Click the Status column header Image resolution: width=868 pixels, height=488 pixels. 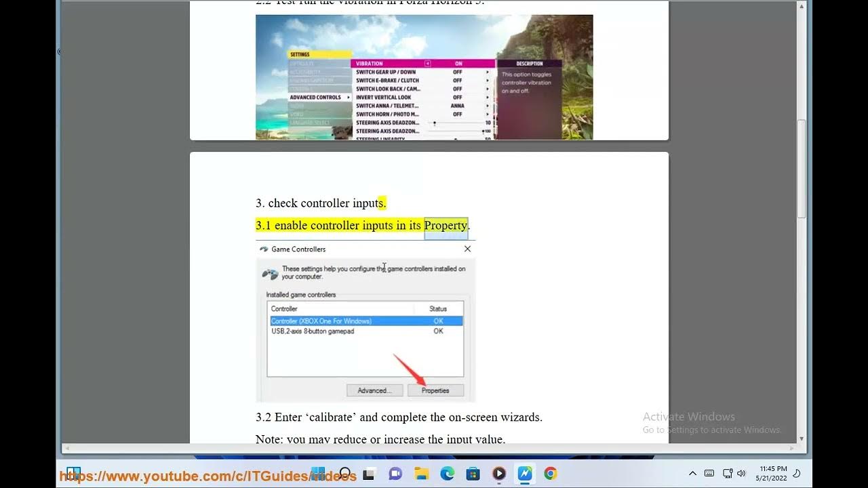pos(438,308)
